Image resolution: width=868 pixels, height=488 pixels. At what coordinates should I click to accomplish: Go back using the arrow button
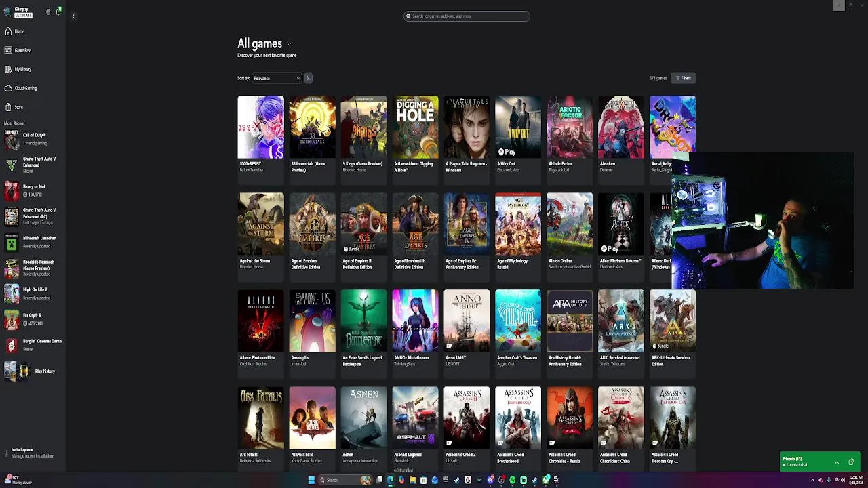(73, 16)
